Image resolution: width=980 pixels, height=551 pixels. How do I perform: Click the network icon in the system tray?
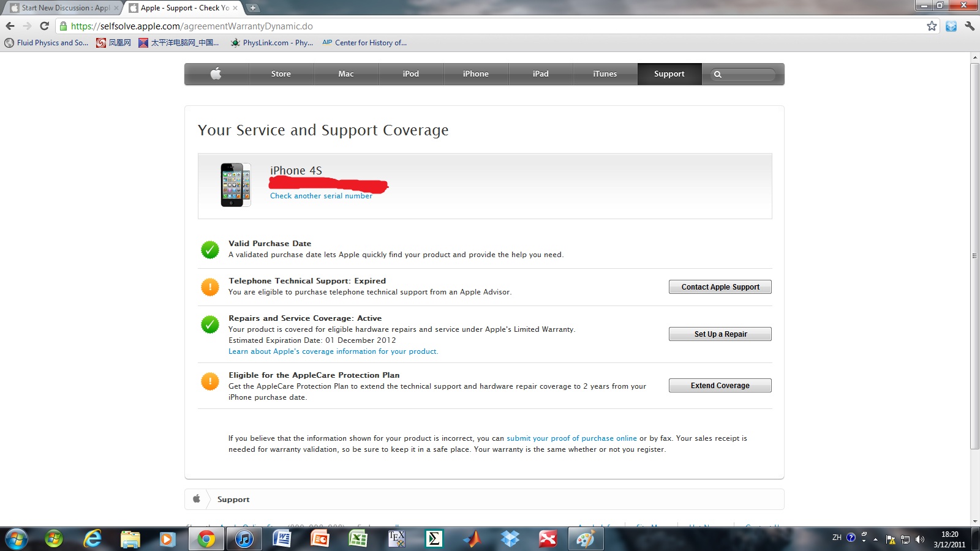(905, 539)
